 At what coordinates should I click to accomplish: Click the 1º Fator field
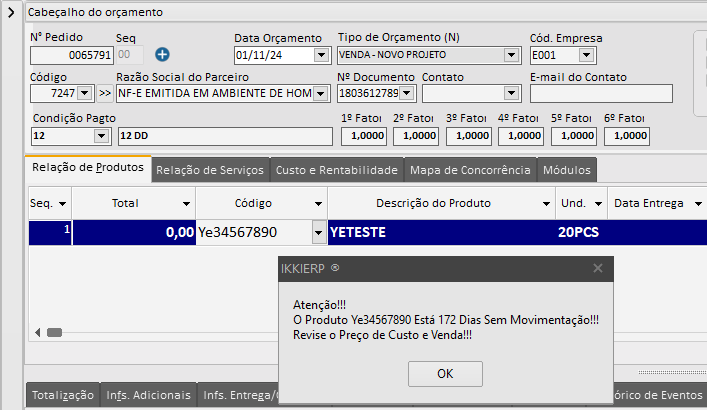coord(364,136)
